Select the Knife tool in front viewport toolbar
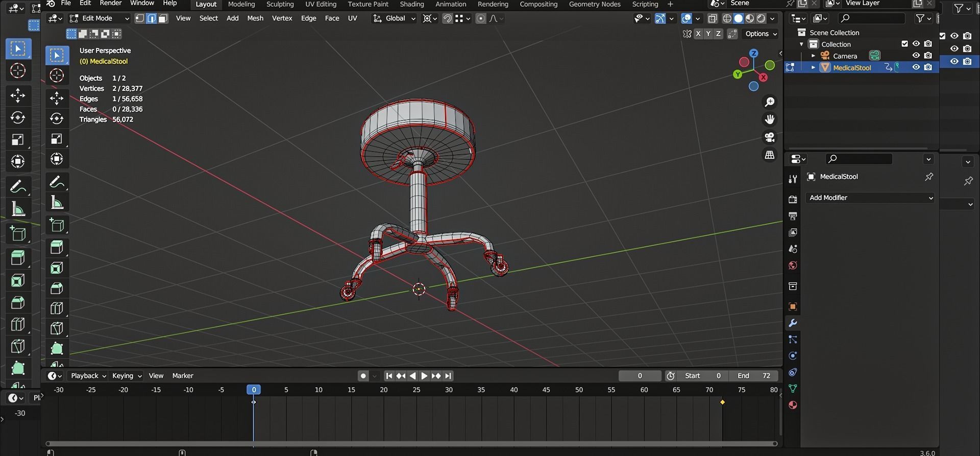Screen dimensions: 980x456 pyautogui.click(x=57, y=328)
